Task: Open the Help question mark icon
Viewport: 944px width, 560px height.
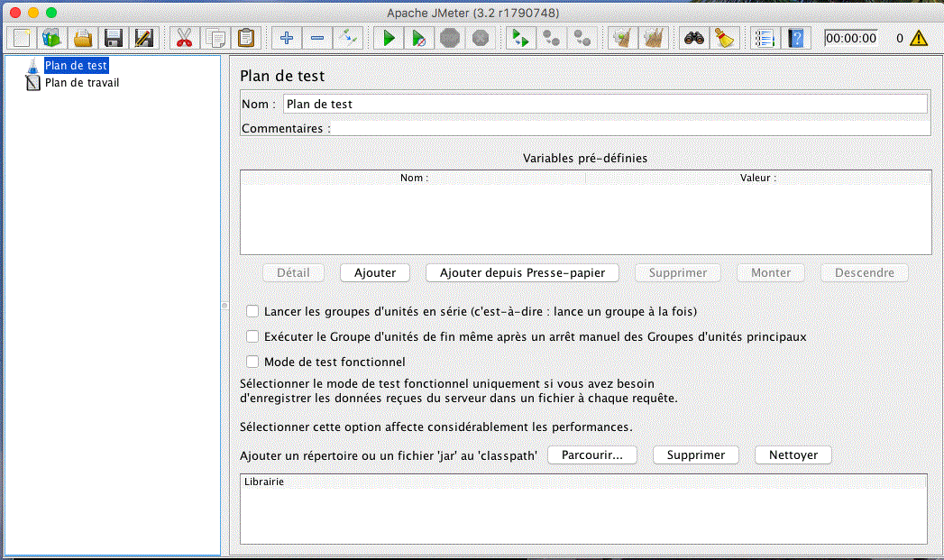Action: point(796,38)
